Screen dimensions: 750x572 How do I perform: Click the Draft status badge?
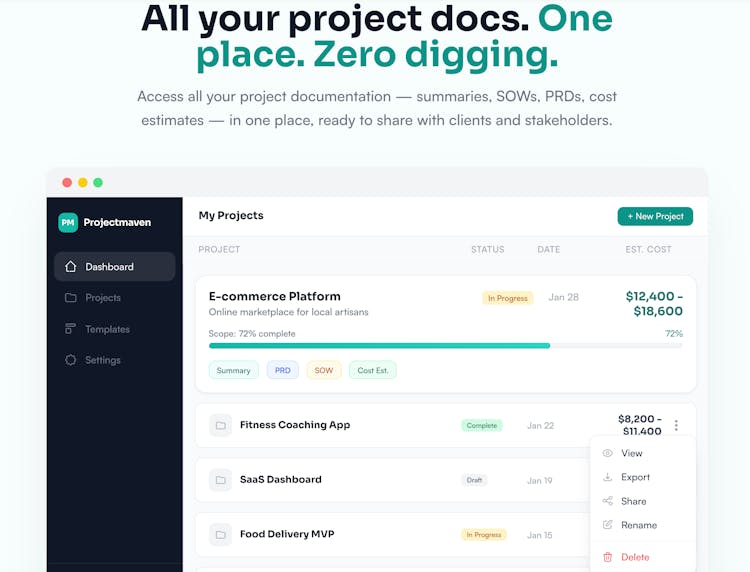tap(474, 480)
